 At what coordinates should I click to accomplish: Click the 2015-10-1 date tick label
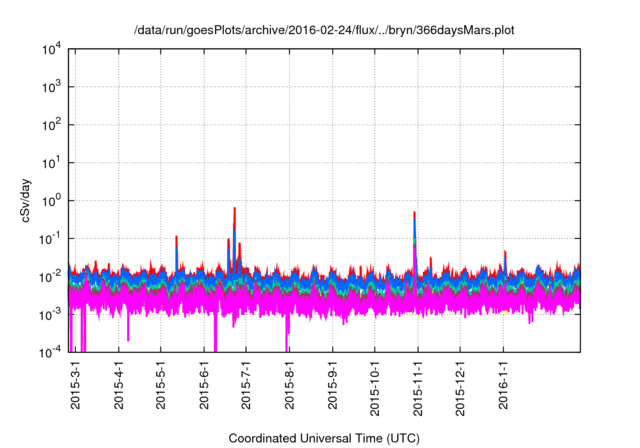375,388
